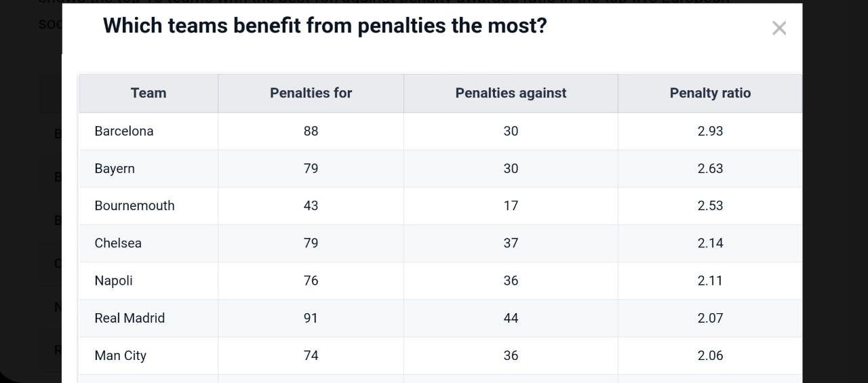The height and width of the screenshot is (383, 868).
Task: Click Bournemouth's 17 penalties against value
Action: [511, 206]
